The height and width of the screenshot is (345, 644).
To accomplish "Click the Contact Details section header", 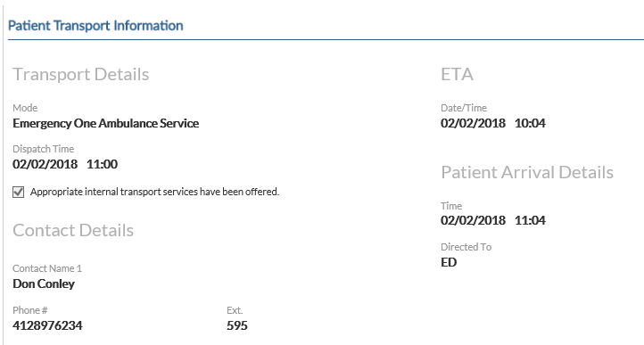I will pyautogui.click(x=73, y=230).
